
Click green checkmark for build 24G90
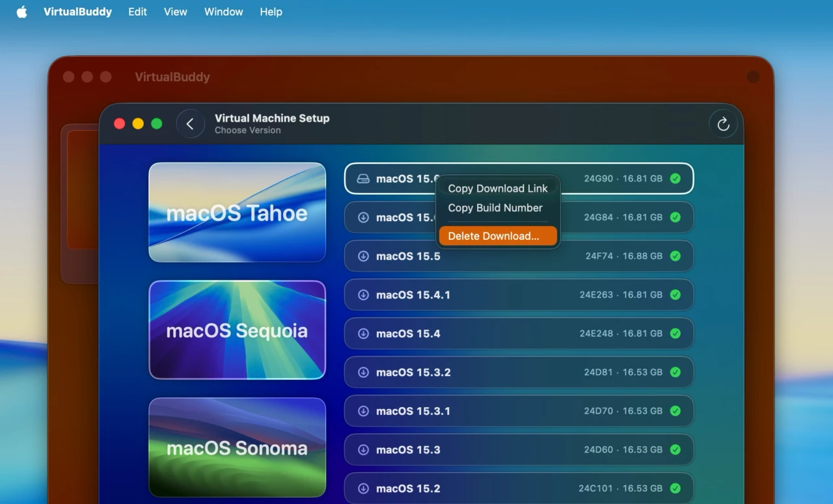676,178
